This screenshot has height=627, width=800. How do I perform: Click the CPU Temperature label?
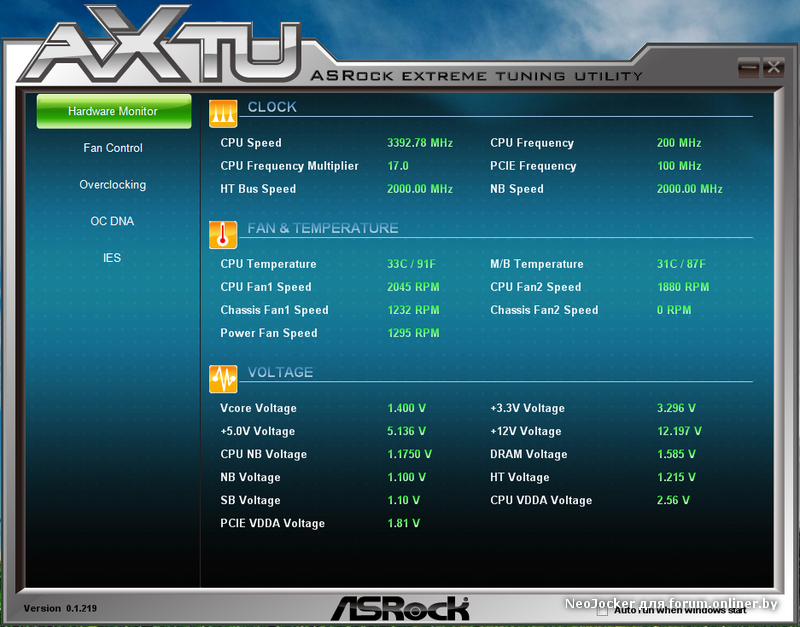click(x=268, y=264)
